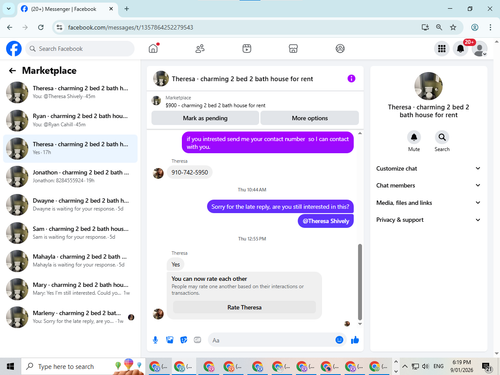Click the chat message scrollbar
Viewport: 500px width, 375px height.
pos(360,282)
